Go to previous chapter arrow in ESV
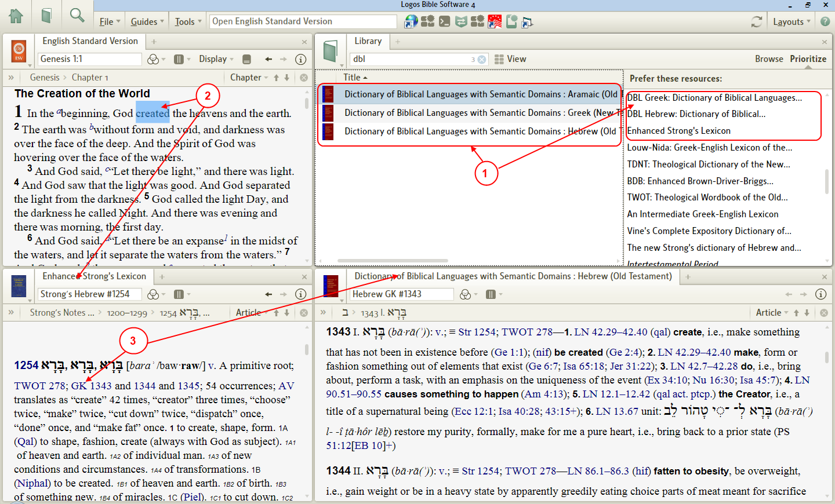Image resolution: width=835 pixels, height=504 pixels. (x=277, y=78)
